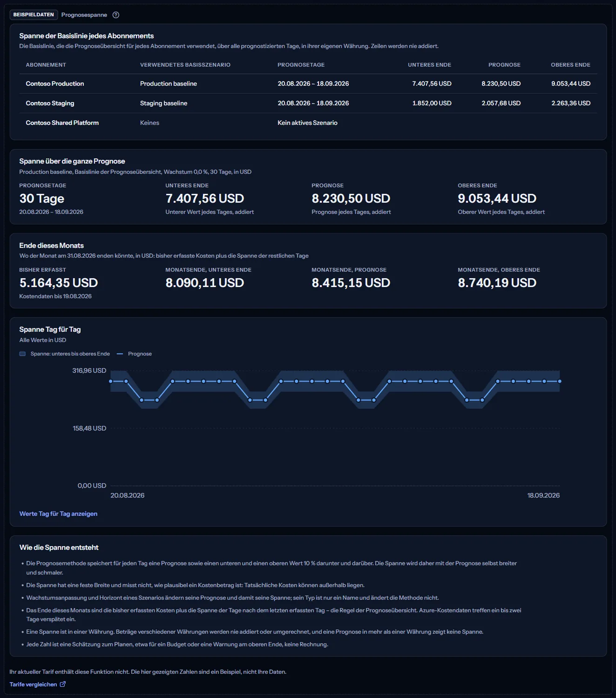The height and width of the screenshot is (698, 616).
Task: Click the Kein aktives Szenario cell
Action: (307, 123)
